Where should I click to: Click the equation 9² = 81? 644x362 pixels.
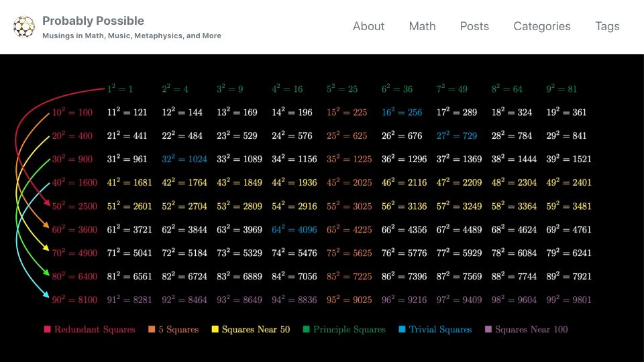pos(561,88)
